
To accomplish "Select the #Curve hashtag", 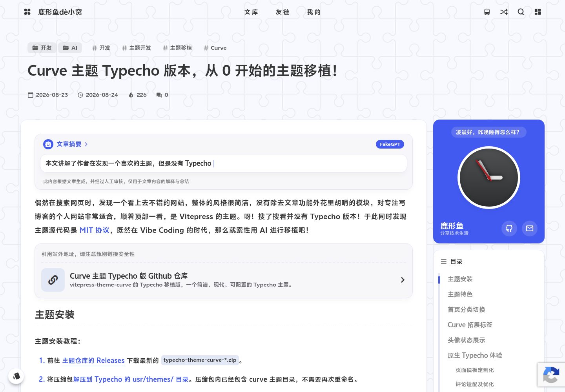I will (215, 48).
